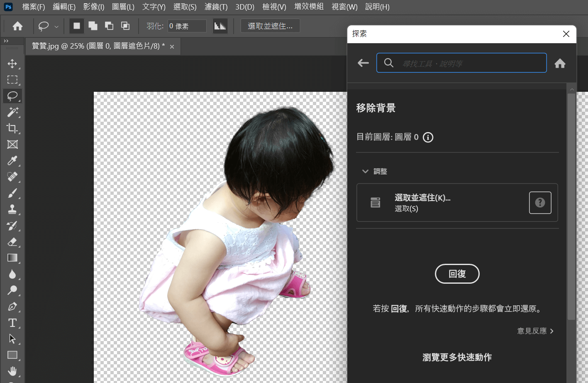Enable Subtract from Selection mode
The width and height of the screenshot is (588, 383).
tap(109, 26)
